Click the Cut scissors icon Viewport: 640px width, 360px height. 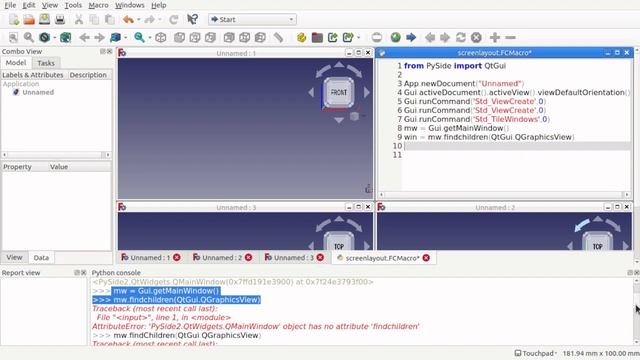pos(79,19)
